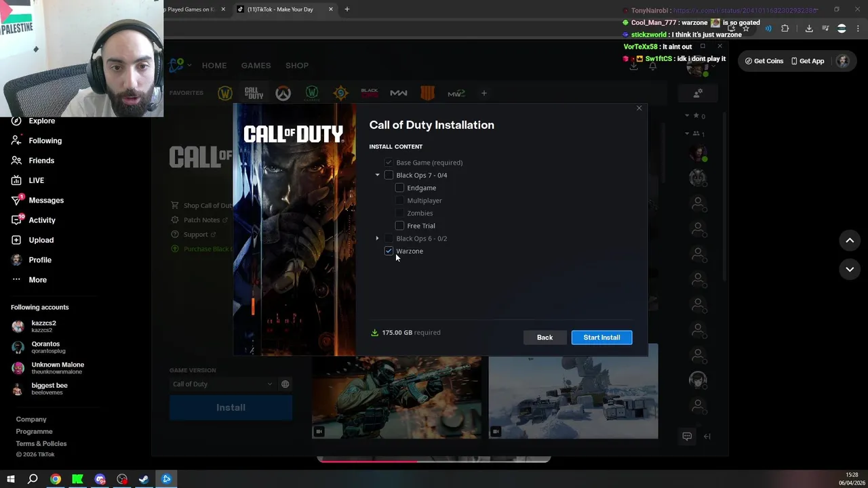Open TikTok profile avatar menu
868x488 pixels.
tap(842, 61)
